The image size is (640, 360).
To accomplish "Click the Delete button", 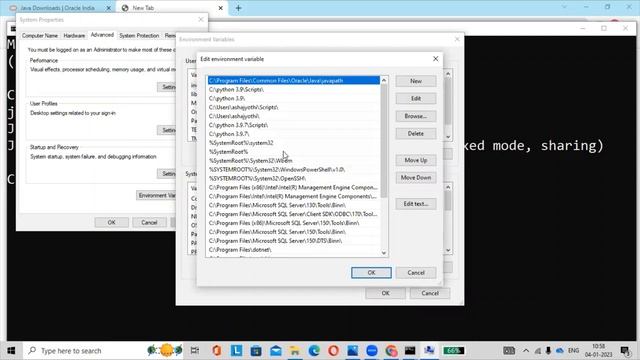I will [416, 133].
